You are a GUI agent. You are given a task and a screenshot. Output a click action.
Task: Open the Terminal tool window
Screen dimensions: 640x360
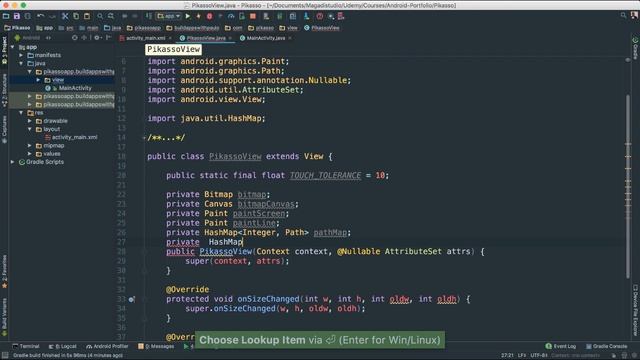pyautogui.click(x=26, y=346)
